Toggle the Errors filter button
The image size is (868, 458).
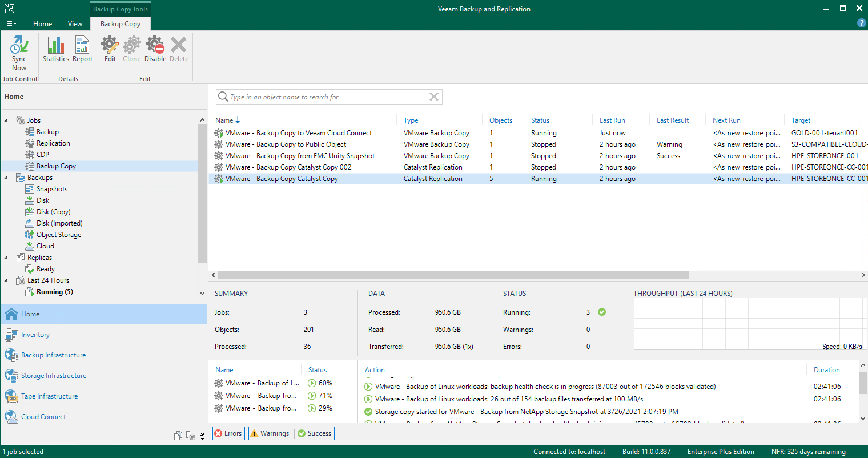(x=228, y=433)
